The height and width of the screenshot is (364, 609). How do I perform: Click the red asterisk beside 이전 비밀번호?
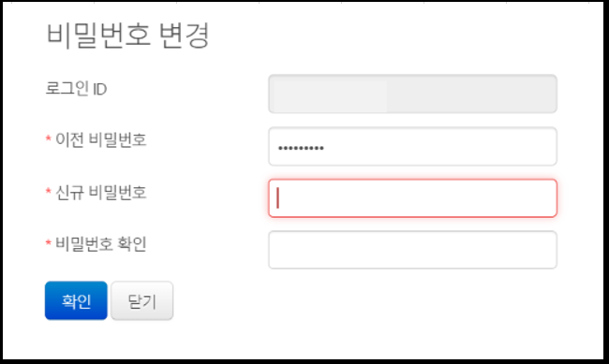(x=49, y=138)
